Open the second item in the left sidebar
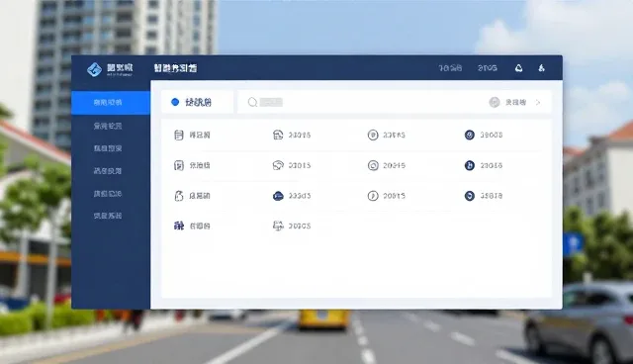 [108, 126]
